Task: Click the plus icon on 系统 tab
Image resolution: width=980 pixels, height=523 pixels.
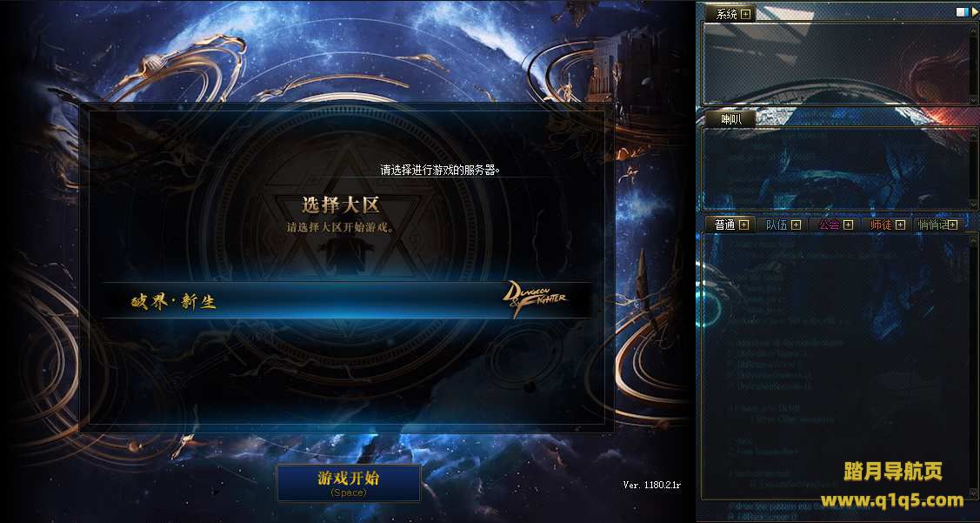Action: [745, 15]
